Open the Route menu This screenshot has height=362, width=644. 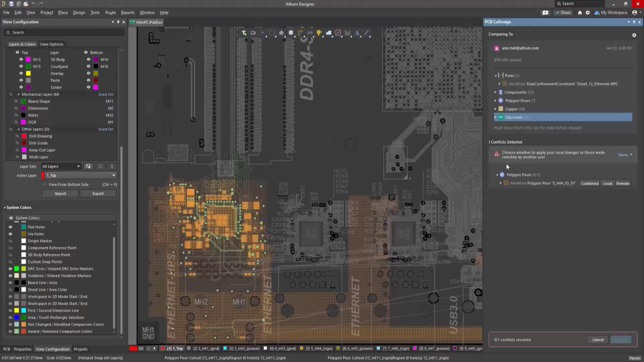pyautogui.click(x=110, y=12)
